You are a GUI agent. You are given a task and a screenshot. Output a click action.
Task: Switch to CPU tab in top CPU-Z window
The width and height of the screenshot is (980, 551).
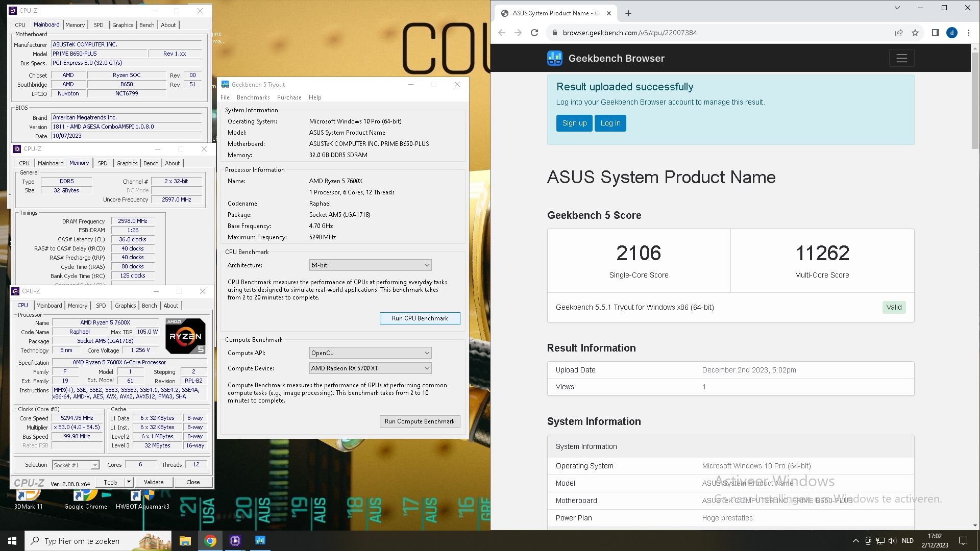(x=20, y=25)
